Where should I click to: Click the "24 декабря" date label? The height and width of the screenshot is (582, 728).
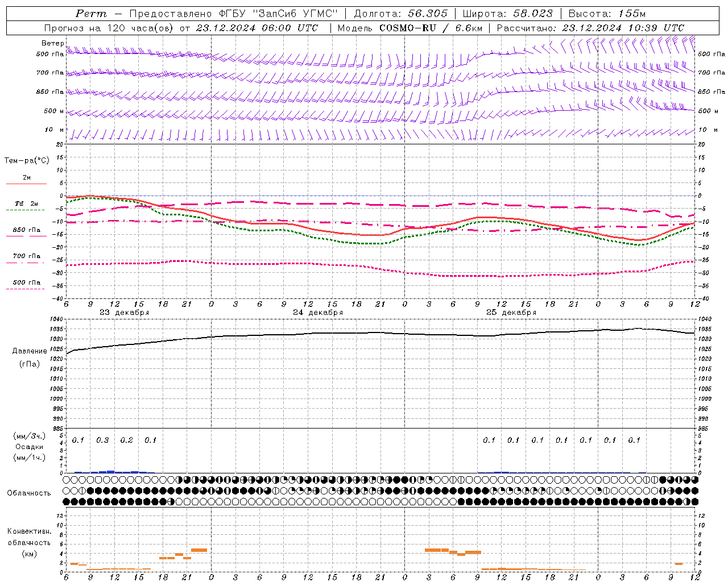tap(318, 313)
